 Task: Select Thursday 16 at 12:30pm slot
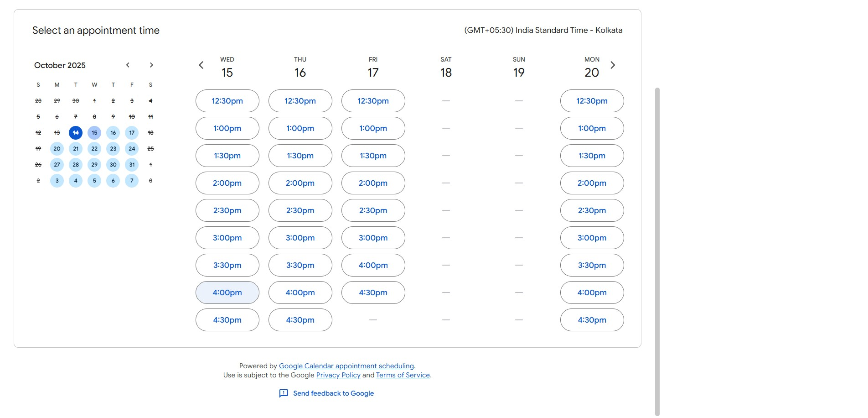(x=300, y=101)
